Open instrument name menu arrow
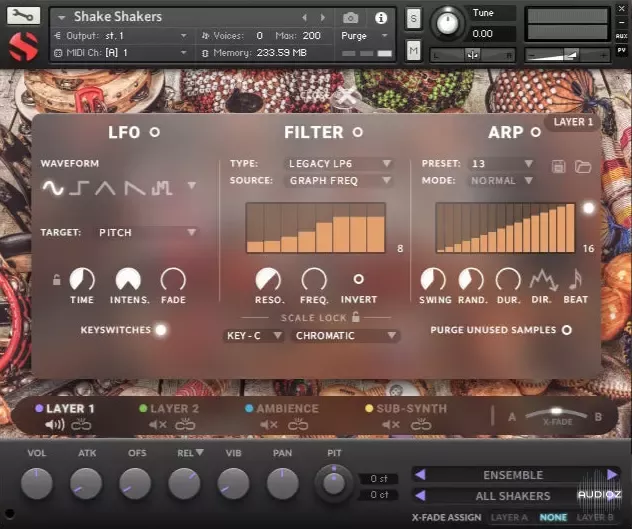 (61, 18)
